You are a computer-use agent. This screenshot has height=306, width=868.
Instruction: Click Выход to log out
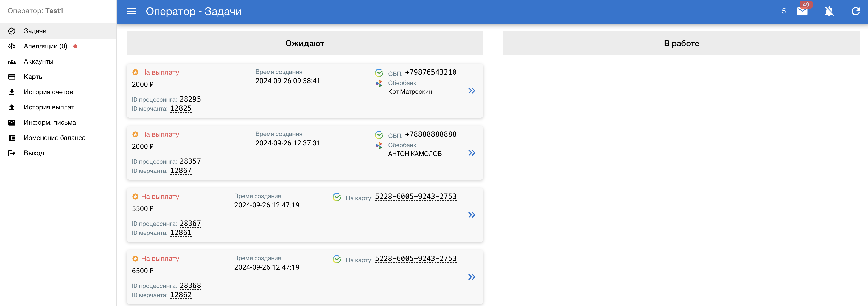tap(34, 153)
